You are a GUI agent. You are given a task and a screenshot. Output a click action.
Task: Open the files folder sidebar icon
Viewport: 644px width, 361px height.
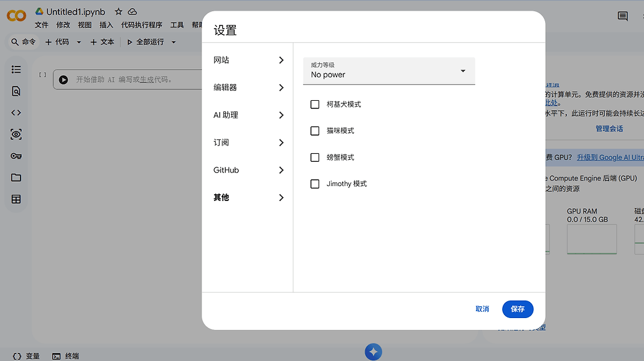[16, 177]
